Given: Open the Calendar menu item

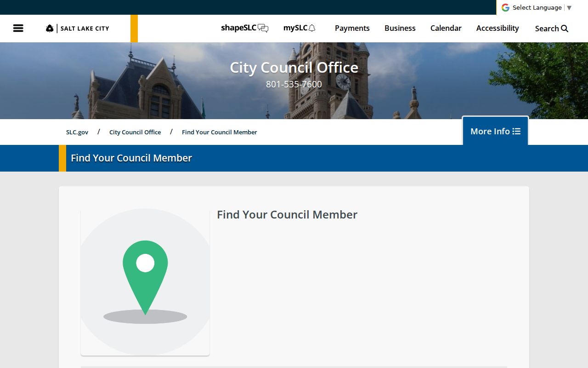Looking at the screenshot, I should 446,28.
